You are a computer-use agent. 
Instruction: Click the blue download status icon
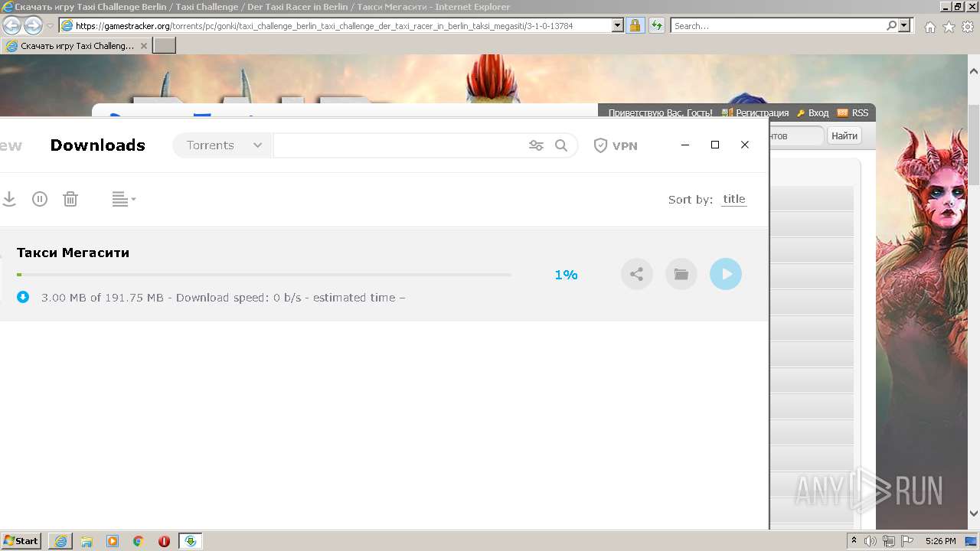coord(23,297)
